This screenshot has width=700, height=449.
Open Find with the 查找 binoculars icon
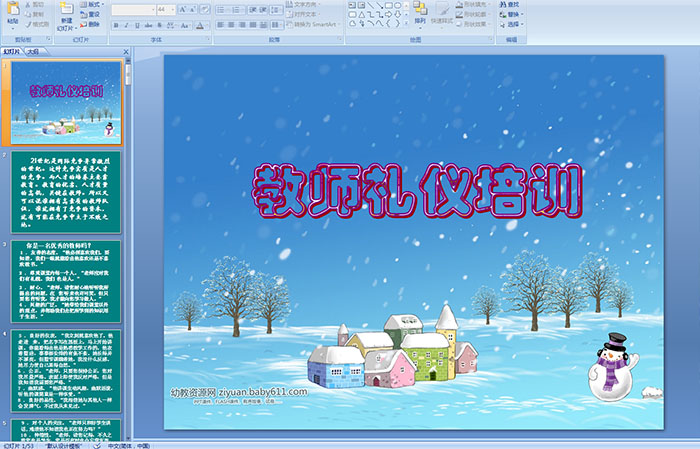click(x=509, y=4)
